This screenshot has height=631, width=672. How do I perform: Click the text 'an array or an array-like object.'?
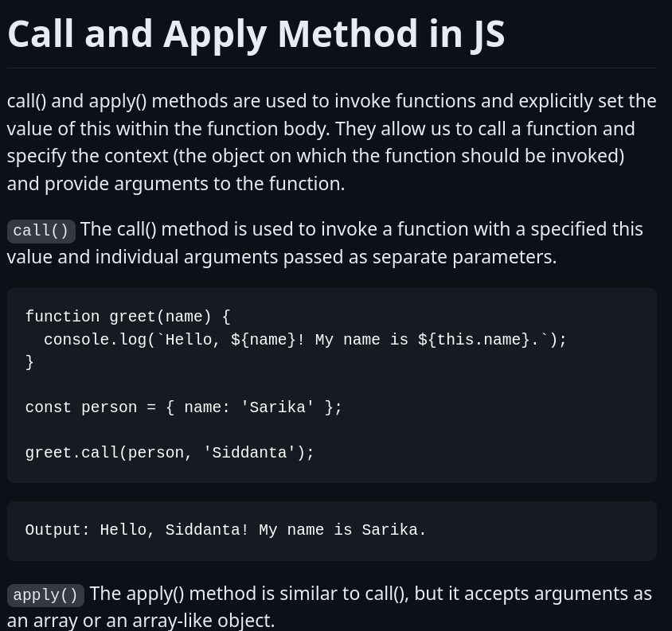click(141, 621)
